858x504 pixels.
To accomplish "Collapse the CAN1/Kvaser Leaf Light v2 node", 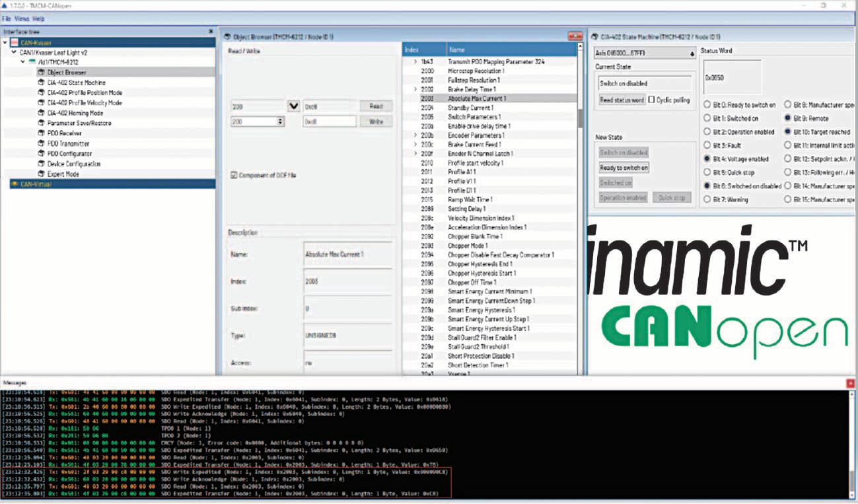I will tap(14, 52).
